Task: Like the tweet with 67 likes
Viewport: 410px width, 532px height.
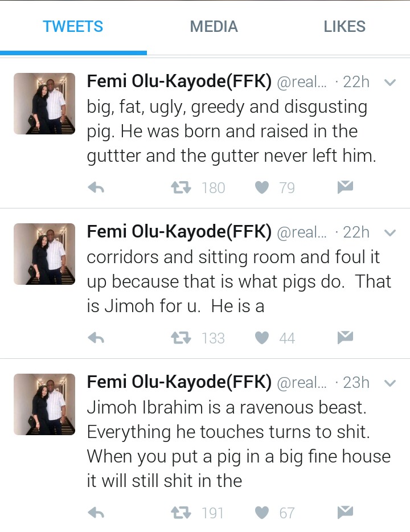Action: (261, 513)
